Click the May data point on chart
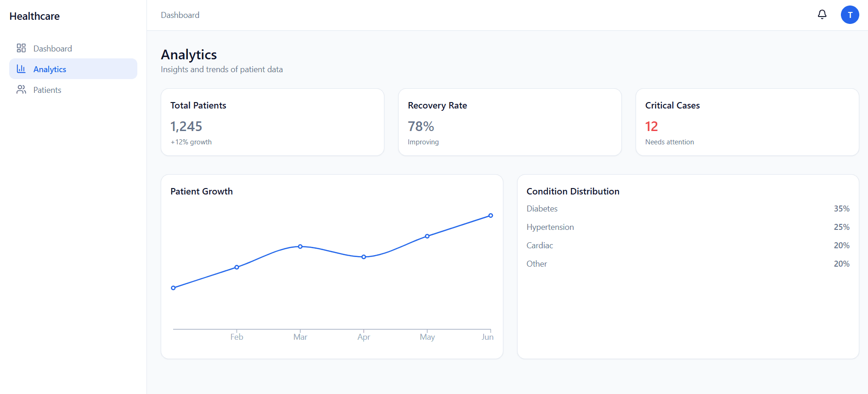The image size is (868, 394). click(427, 236)
